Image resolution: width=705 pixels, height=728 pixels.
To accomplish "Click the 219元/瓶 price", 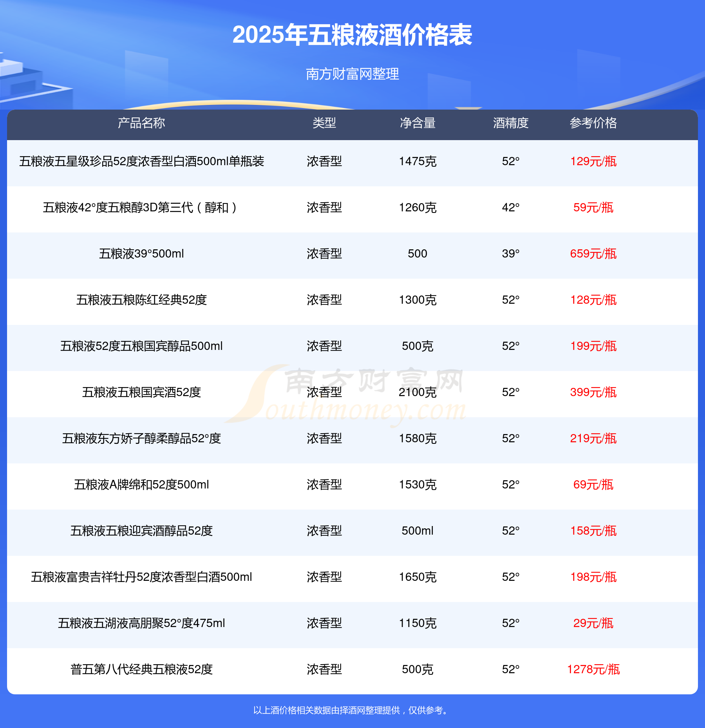I will pyautogui.click(x=593, y=438).
